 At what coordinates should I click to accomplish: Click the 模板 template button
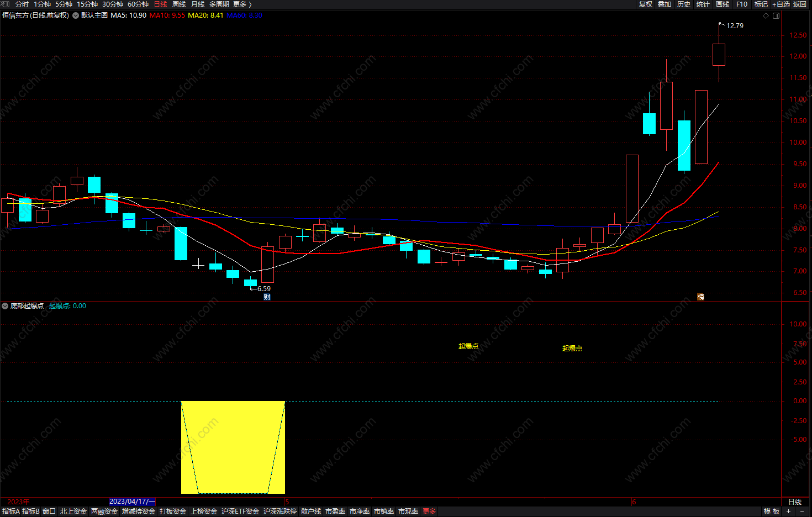[x=772, y=511]
